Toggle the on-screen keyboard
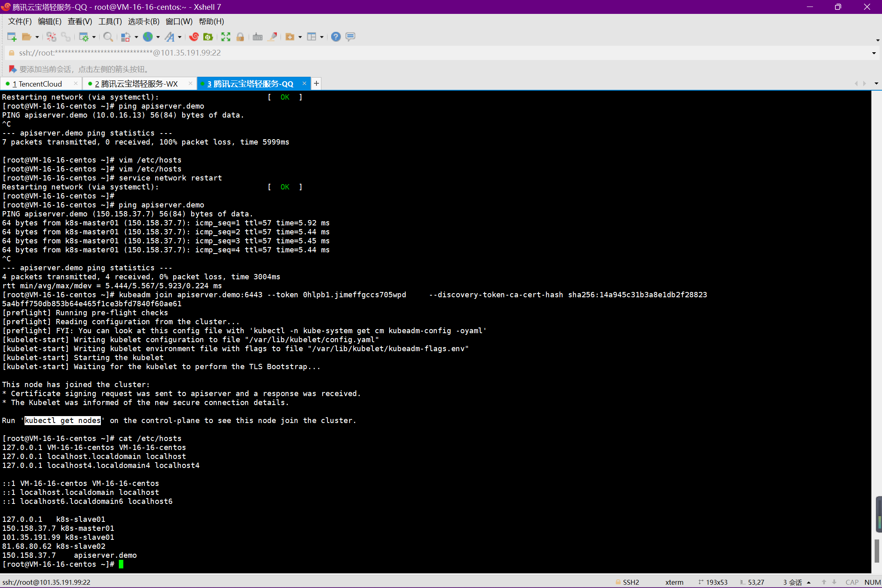The image size is (882, 588). (257, 37)
